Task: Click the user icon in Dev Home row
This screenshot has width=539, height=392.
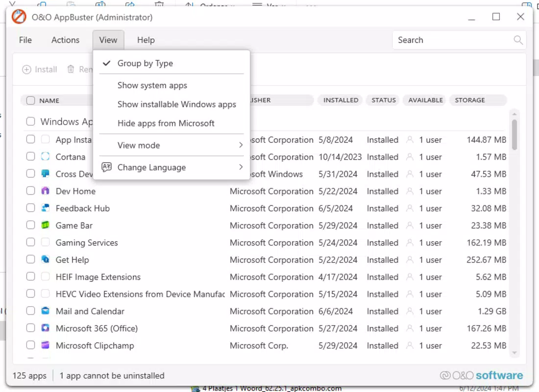Action: tap(410, 191)
